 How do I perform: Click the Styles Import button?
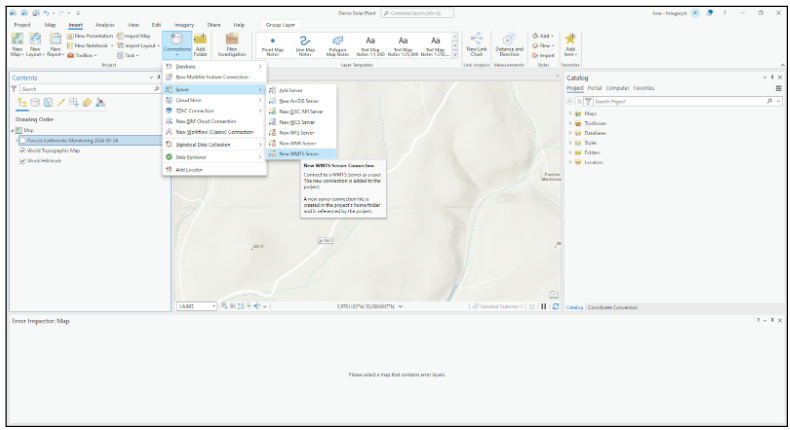pos(543,55)
